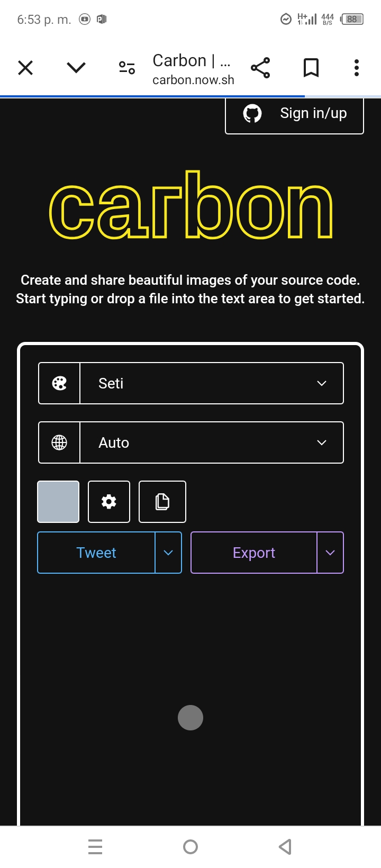The width and height of the screenshot is (381, 868).
Task: Tap the carbon.now.sh address text
Action: tap(193, 80)
